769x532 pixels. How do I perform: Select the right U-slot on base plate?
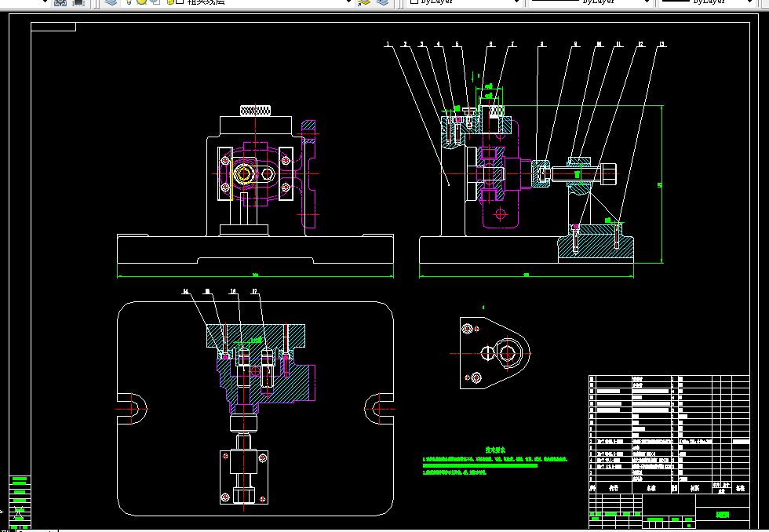coord(378,409)
